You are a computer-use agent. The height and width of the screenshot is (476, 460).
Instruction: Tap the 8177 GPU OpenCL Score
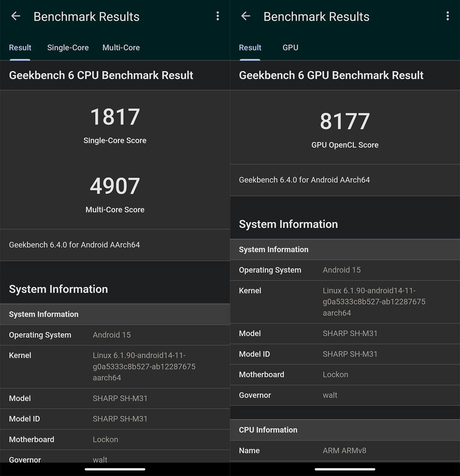click(345, 121)
